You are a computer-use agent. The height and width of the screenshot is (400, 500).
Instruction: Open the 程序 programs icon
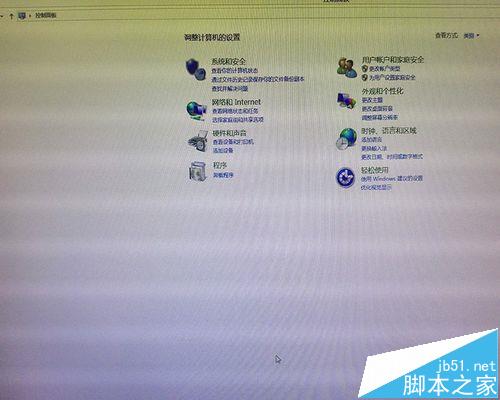pos(198,171)
